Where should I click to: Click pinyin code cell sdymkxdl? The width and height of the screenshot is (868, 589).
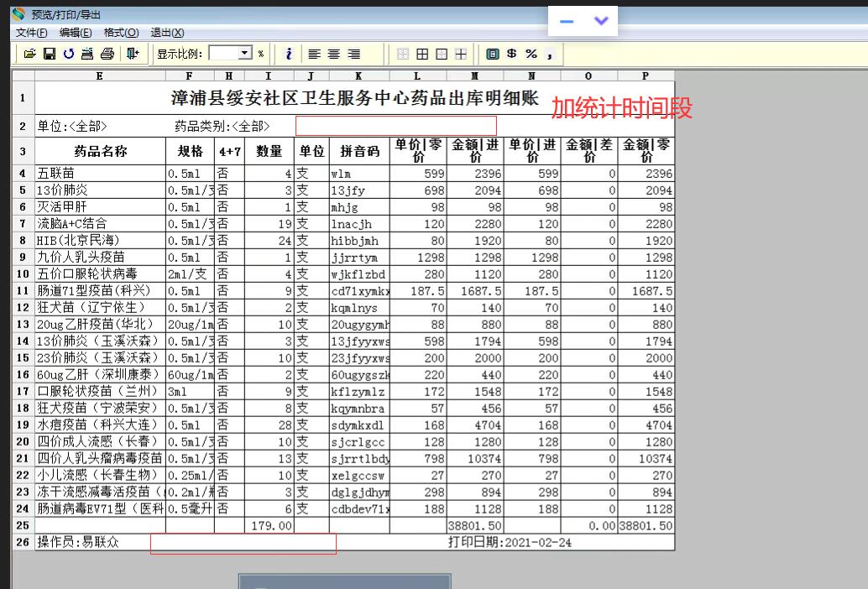coord(360,425)
